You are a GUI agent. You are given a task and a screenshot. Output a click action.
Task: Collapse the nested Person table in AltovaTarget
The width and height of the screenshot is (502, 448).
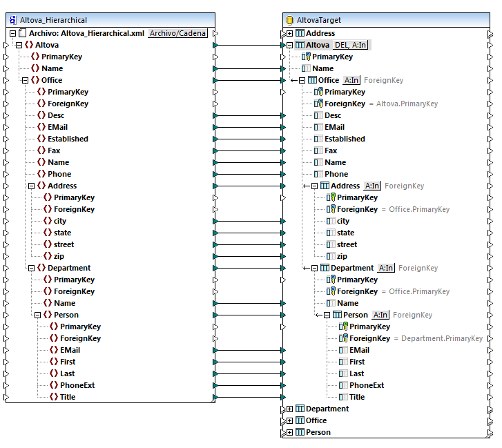(327, 315)
